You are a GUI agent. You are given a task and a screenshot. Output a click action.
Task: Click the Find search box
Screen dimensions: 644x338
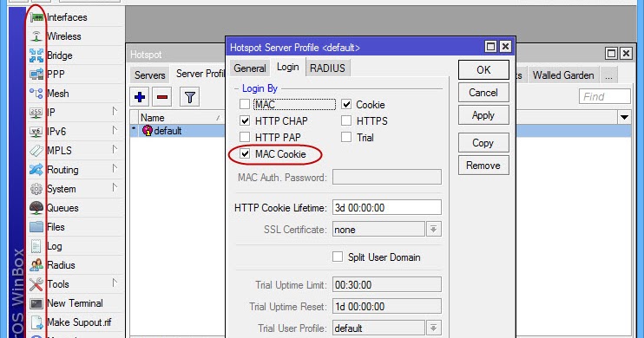[x=605, y=97]
